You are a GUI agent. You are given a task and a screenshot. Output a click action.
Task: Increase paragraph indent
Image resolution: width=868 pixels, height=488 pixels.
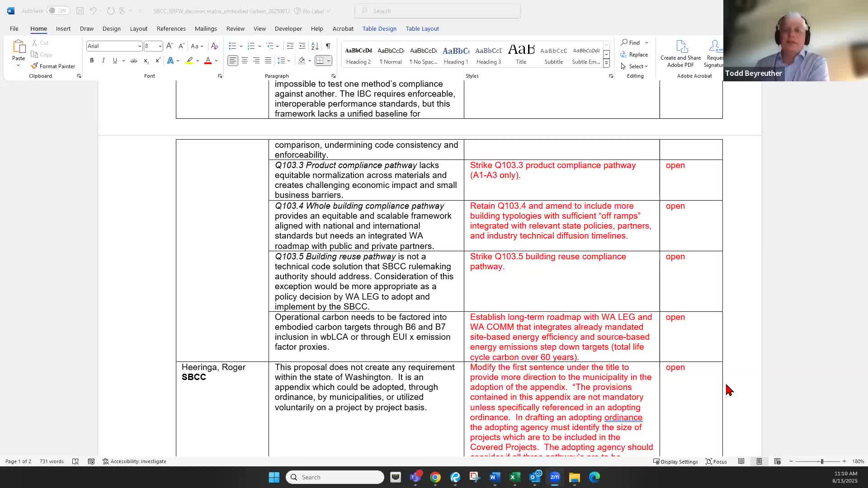point(302,46)
